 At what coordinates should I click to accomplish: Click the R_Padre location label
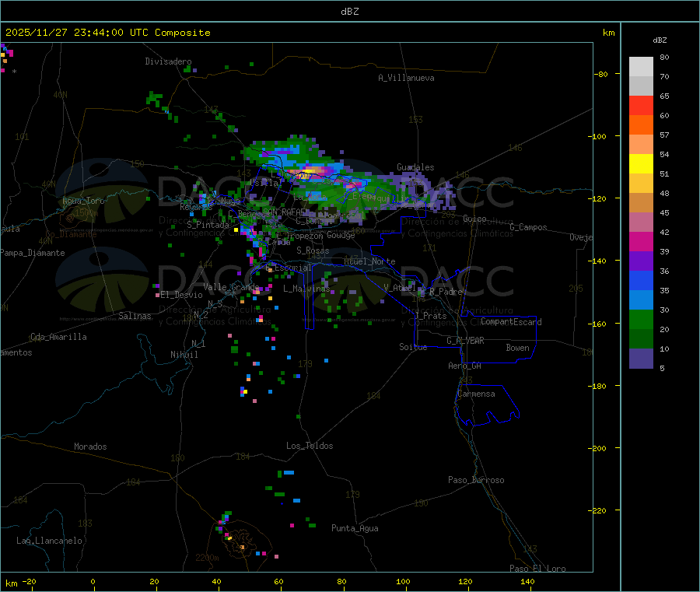446,292
